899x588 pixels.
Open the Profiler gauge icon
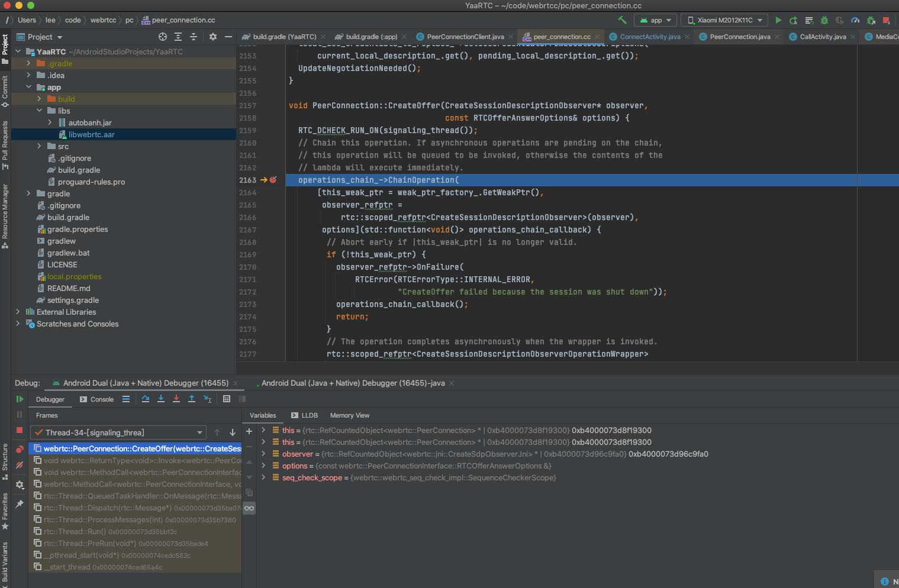(x=855, y=20)
